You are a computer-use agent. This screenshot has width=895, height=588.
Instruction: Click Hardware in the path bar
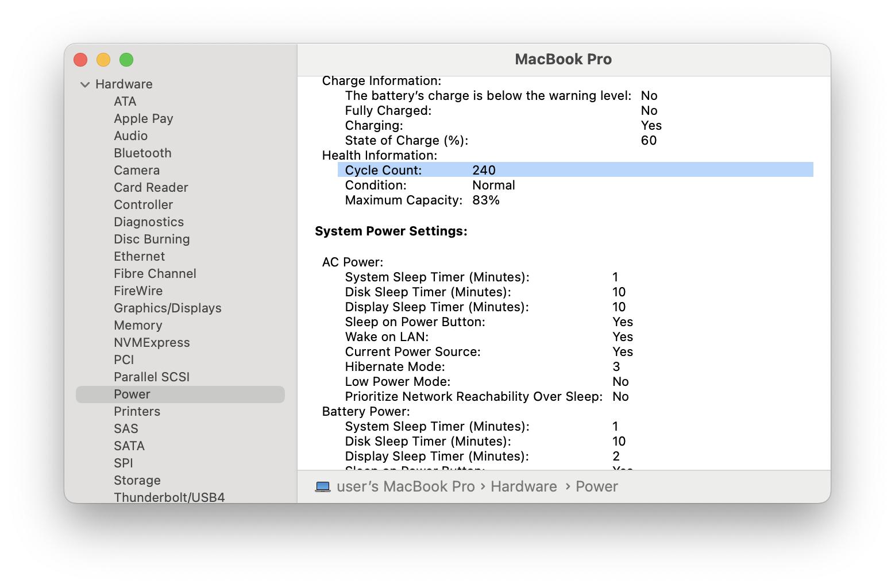pyautogui.click(x=523, y=487)
